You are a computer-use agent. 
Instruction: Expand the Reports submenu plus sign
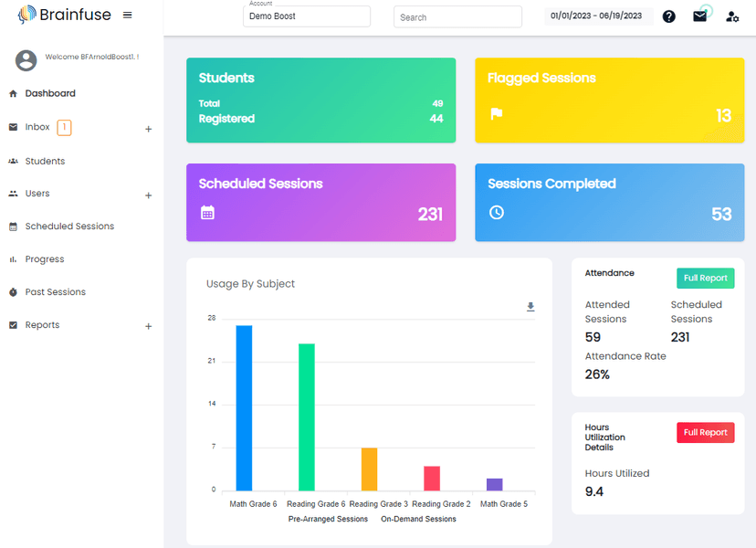pyautogui.click(x=149, y=326)
